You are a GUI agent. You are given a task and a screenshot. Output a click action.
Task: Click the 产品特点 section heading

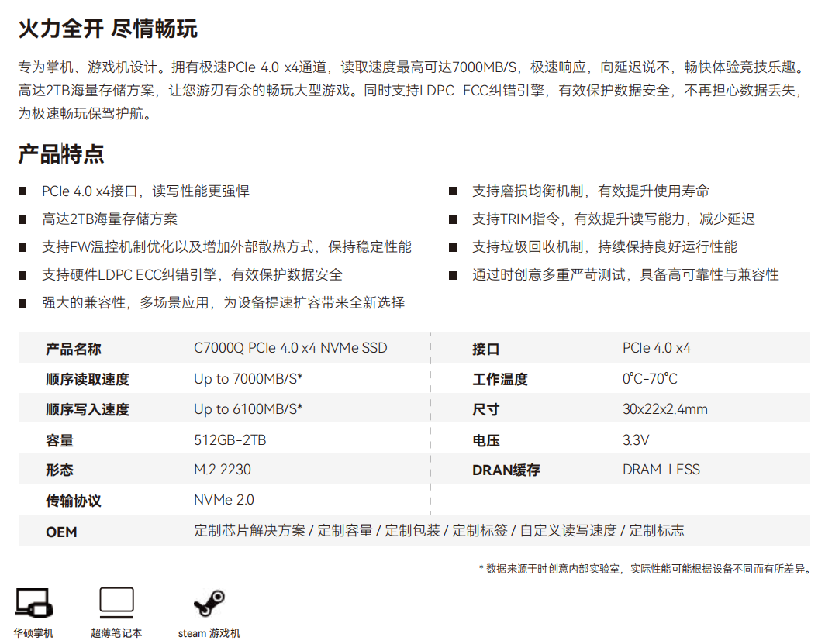(x=61, y=153)
